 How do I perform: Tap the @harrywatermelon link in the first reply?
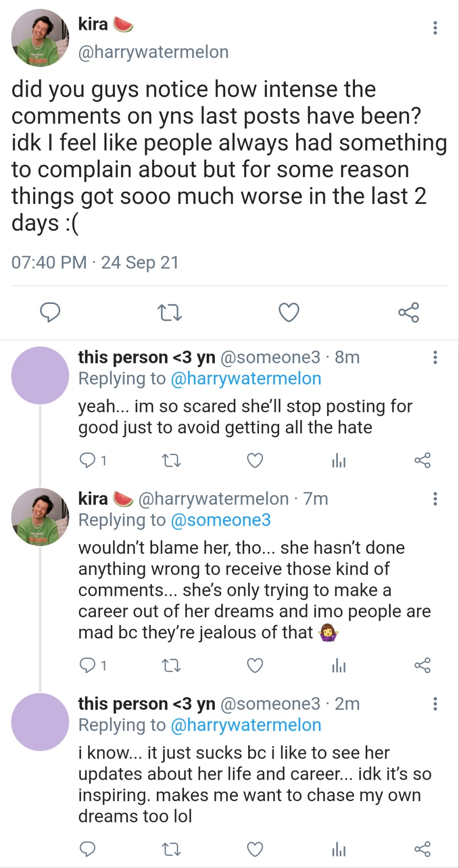pos(246,378)
